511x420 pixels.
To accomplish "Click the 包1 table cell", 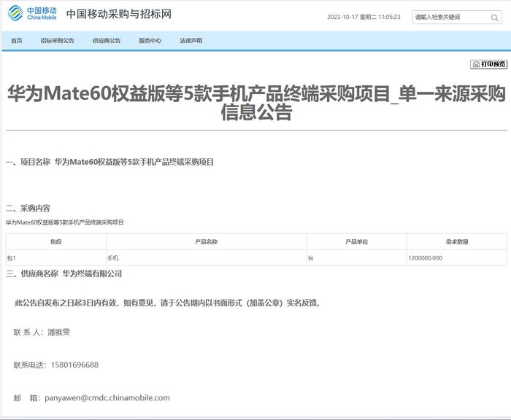I will click(x=56, y=258).
